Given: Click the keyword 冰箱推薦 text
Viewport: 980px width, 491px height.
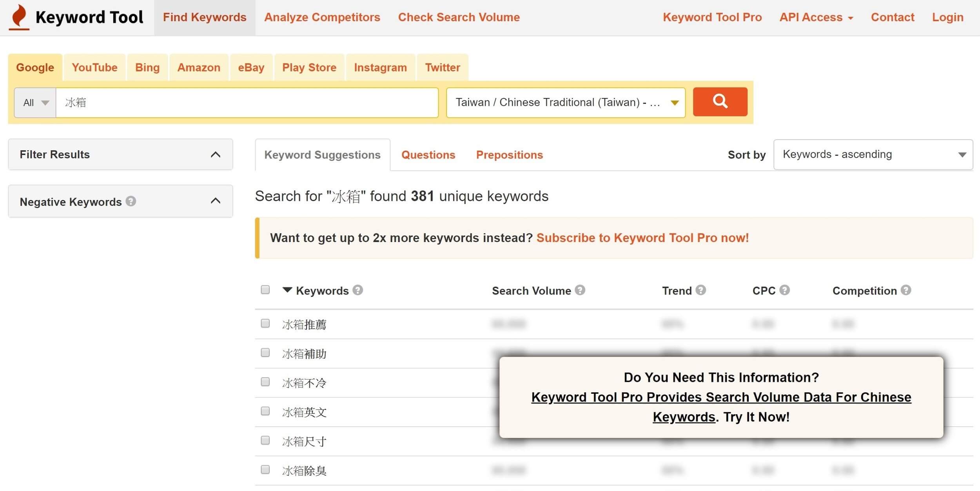Looking at the screenshot, I should coord(304,324).
